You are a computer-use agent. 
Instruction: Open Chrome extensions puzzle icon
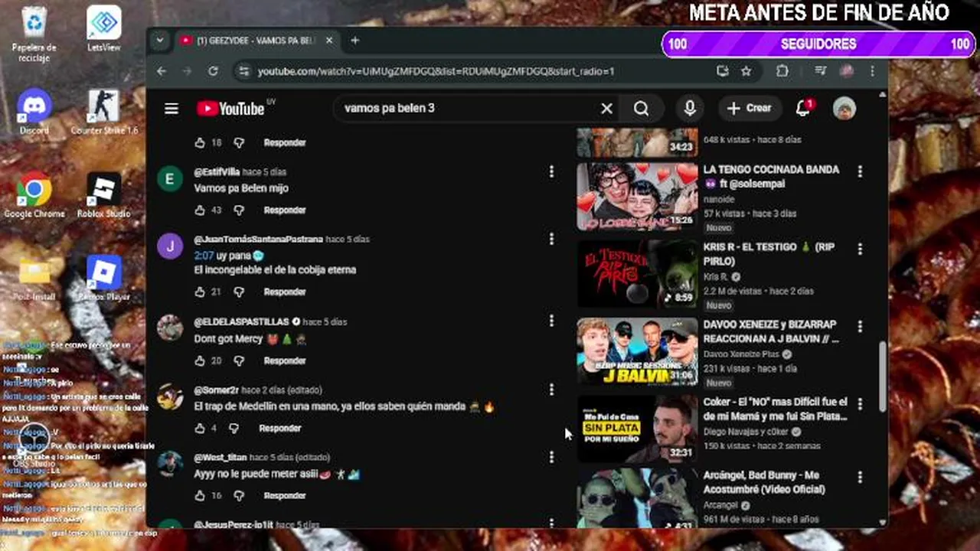click(x=782, y=71)
